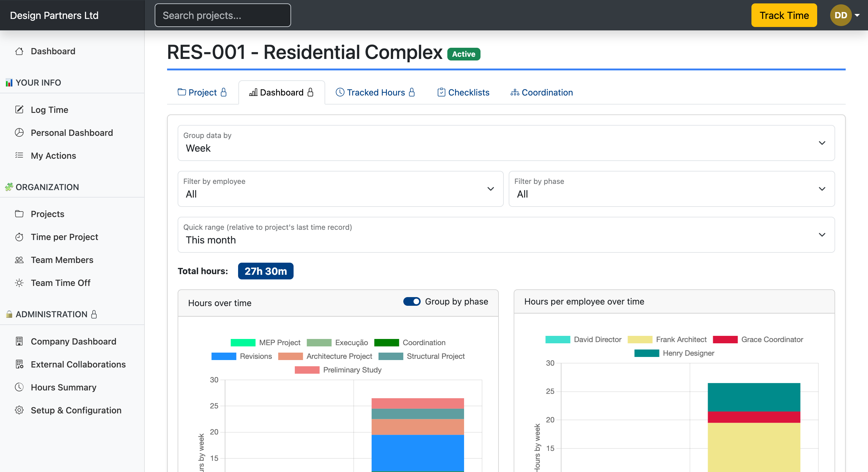Click the Search projects input field

tap(223, 15)
